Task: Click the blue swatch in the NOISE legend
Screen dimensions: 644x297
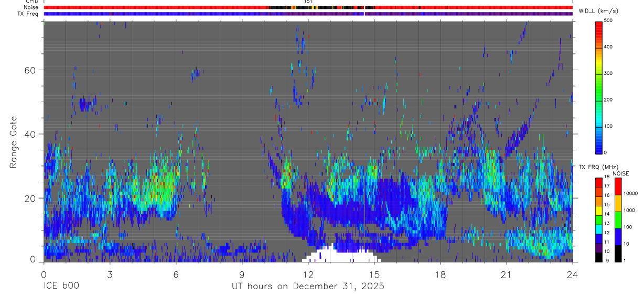Action: point(618,236)
